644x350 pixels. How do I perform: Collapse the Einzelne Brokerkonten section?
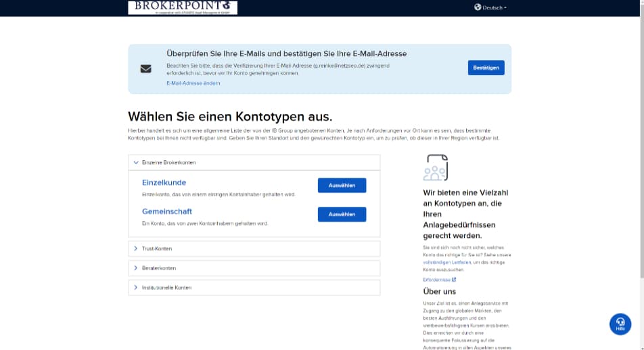[254, 162]
